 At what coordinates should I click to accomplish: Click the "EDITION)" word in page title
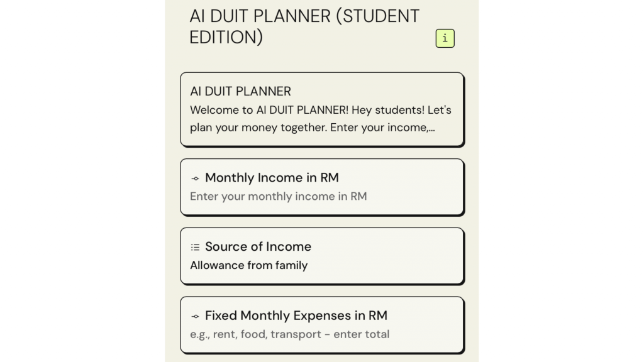(226, 37)
